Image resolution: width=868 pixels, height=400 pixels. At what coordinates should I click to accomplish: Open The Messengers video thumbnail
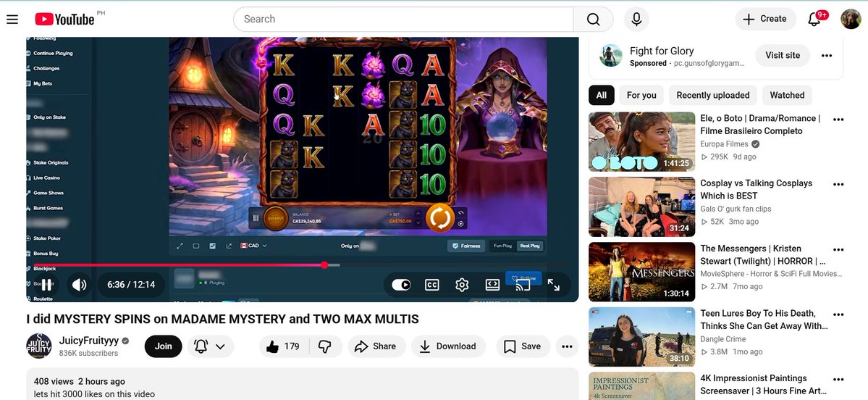(642, 272)
